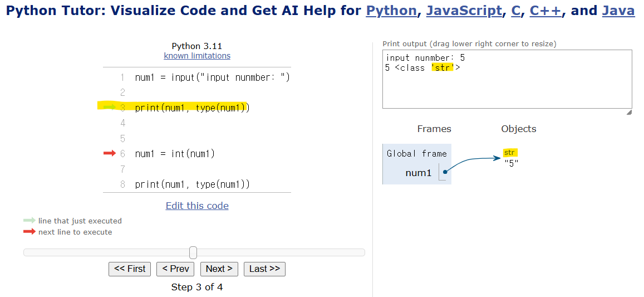Open the known limitations link
This screenshot has height=297, width=644.
pyautogui.click(x=197, y=56)
